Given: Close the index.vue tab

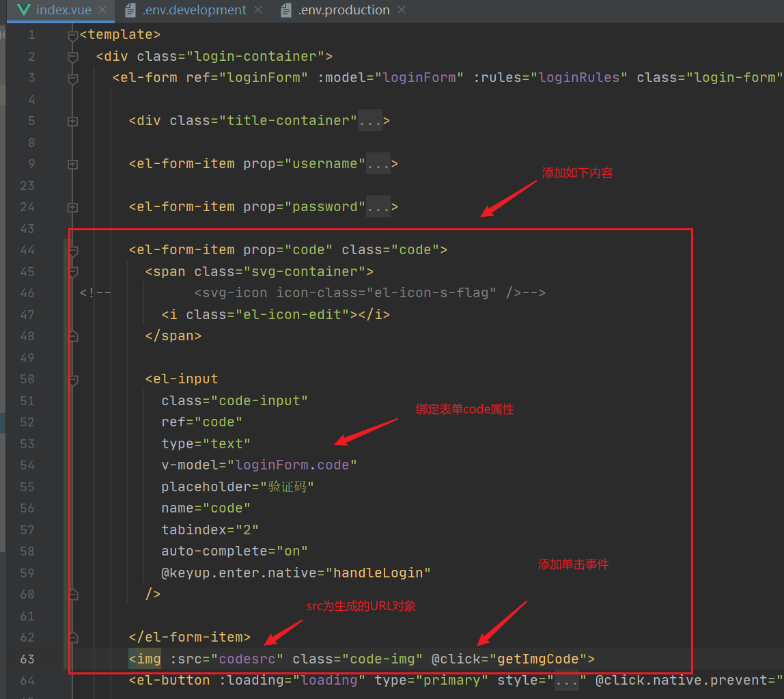Looking at the screenshot, I should pos(102,10).
